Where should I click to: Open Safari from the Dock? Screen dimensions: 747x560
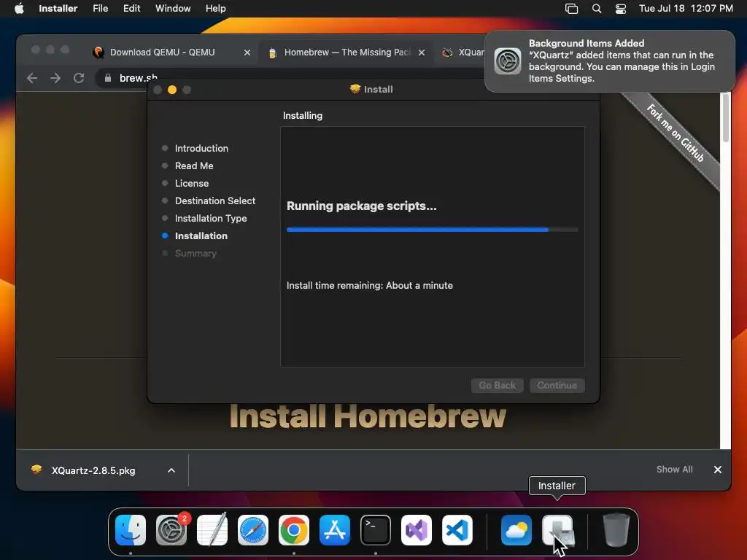coord(253,530)
